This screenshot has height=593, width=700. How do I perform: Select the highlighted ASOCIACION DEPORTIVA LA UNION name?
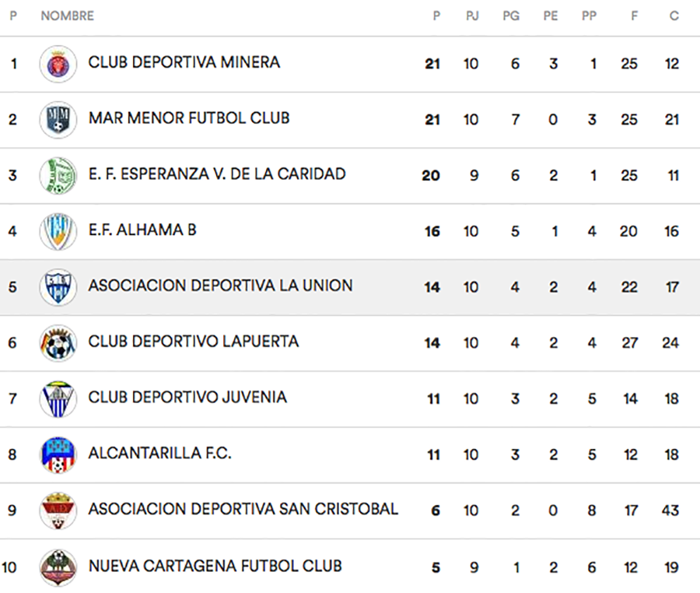click(220, 286)
